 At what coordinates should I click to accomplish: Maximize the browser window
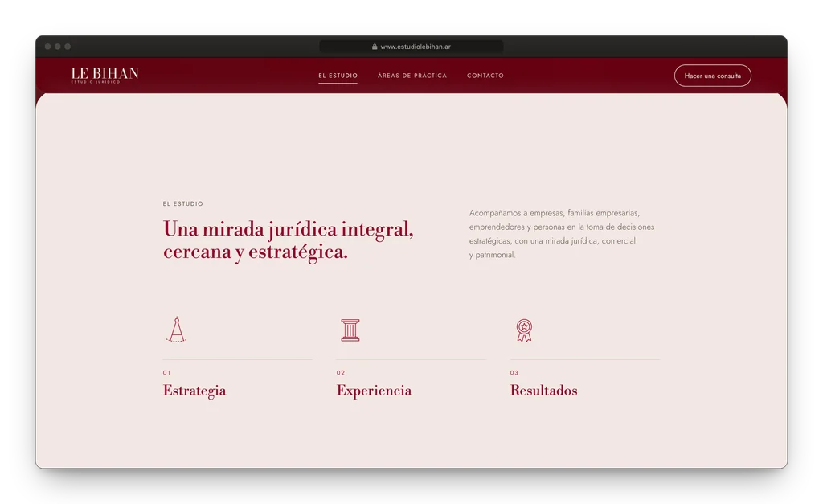pos(68,47)
